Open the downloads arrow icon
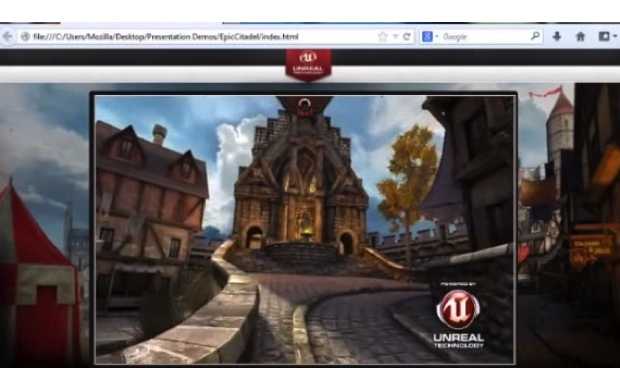The image size is (620, 390). click(x=557, y=37)
